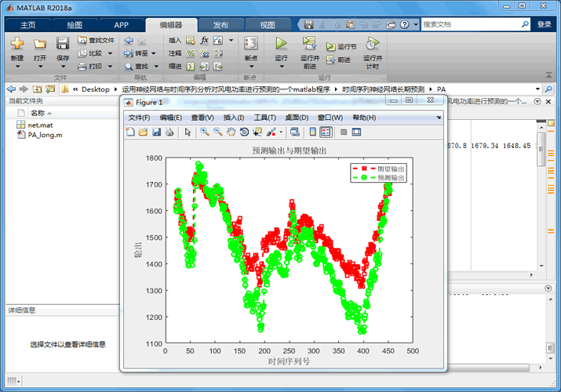Click the Breakpoints (断点) icon
Viewport: 561px width, 392px height.
click(x=251, y=43)
